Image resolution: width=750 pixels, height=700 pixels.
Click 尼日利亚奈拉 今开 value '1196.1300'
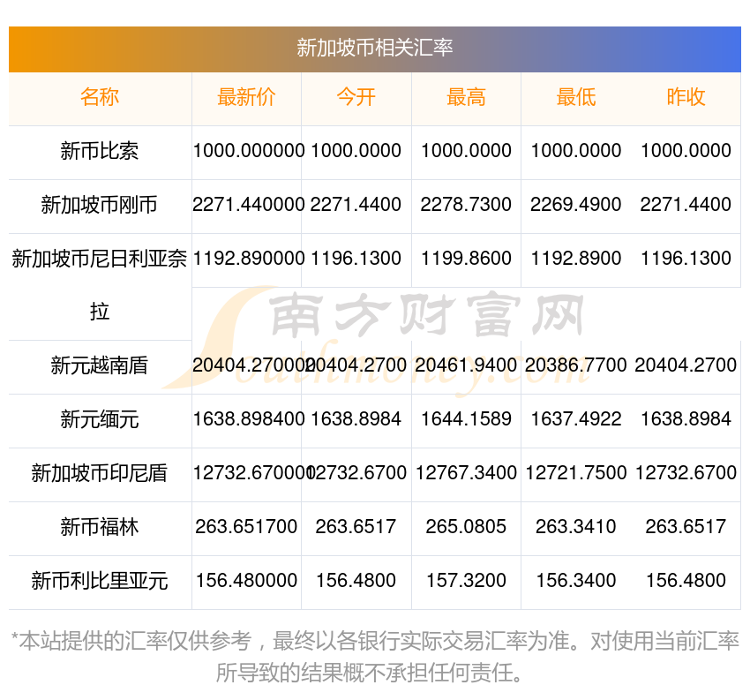click(x=356, y=259)
